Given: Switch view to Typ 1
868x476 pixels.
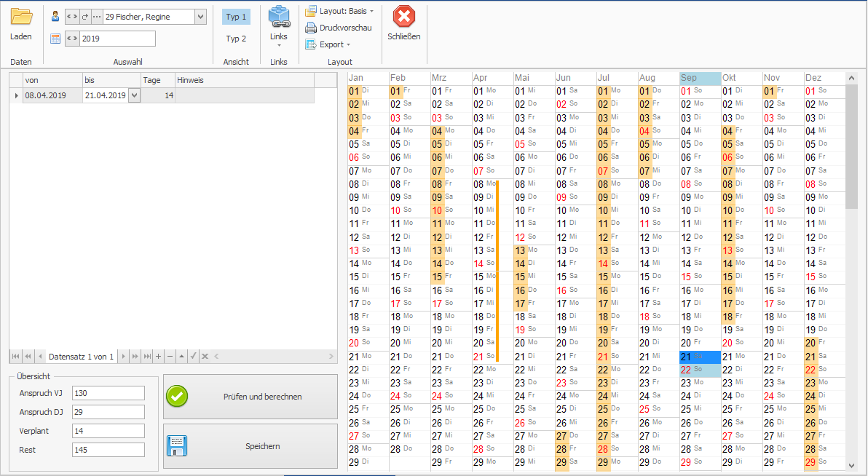Looking at the screenshot, I should click(x=236, y=17).
